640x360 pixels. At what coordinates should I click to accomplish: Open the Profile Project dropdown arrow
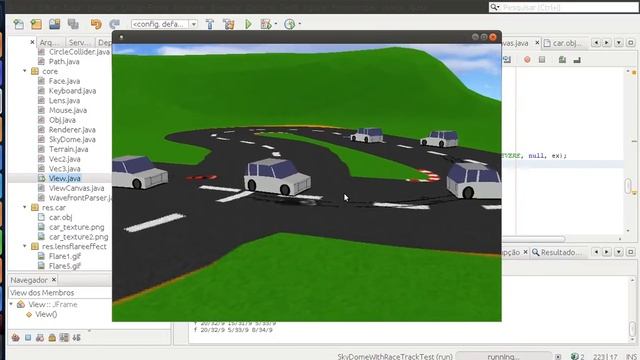(300, 24)
